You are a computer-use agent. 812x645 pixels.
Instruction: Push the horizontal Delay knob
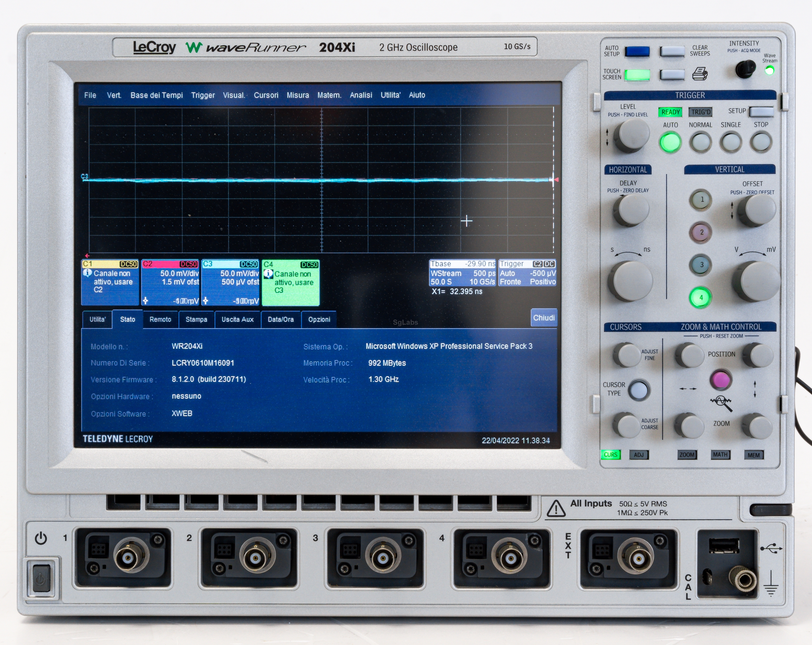pos(631,210)
